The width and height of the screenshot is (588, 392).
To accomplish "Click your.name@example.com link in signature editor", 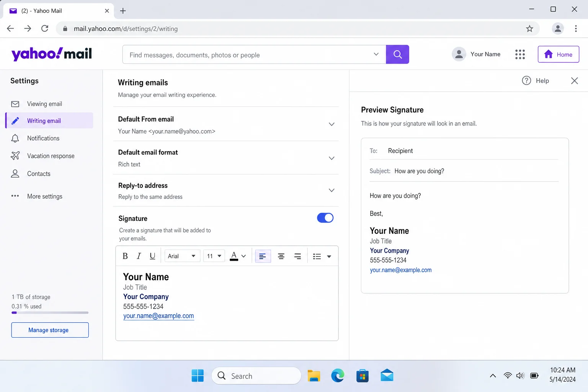I will (158, 316).
